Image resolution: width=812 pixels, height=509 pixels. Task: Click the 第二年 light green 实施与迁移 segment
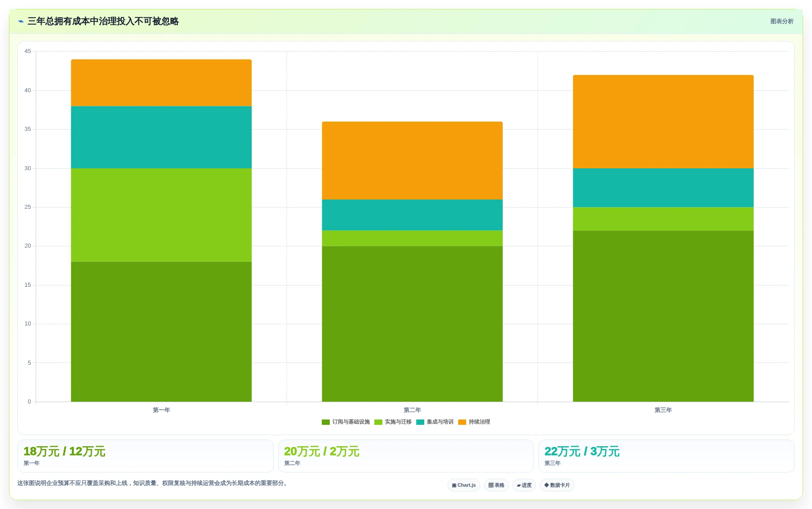[x=412, y=238]
